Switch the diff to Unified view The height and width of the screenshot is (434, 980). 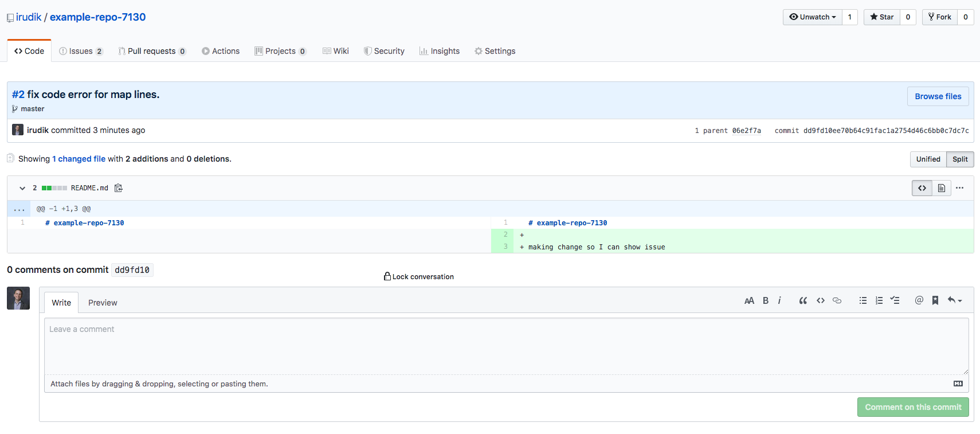(x=928, y=159)
